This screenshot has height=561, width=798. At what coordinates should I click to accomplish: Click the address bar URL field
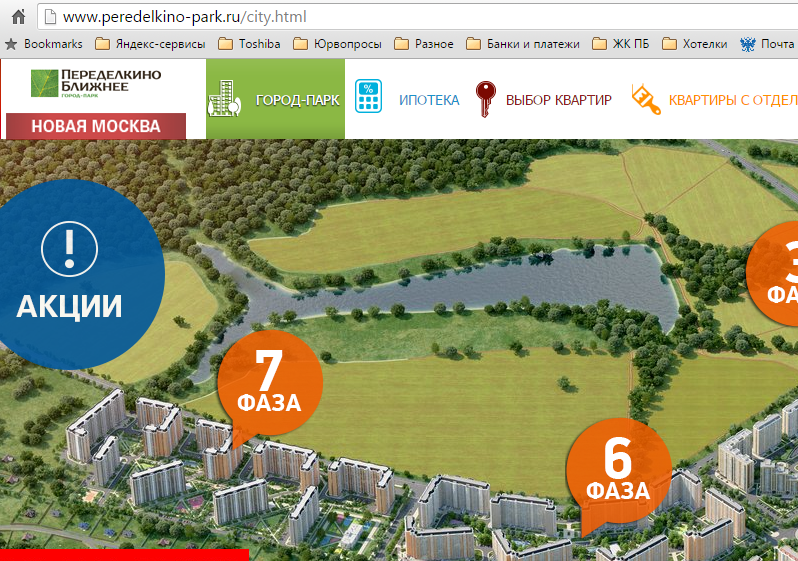point(417,17)
